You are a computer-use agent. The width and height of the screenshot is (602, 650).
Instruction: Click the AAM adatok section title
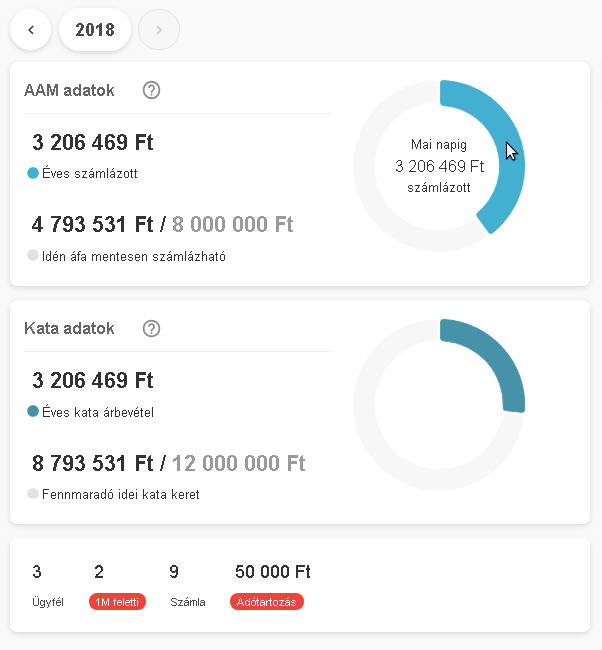(69, 90)
